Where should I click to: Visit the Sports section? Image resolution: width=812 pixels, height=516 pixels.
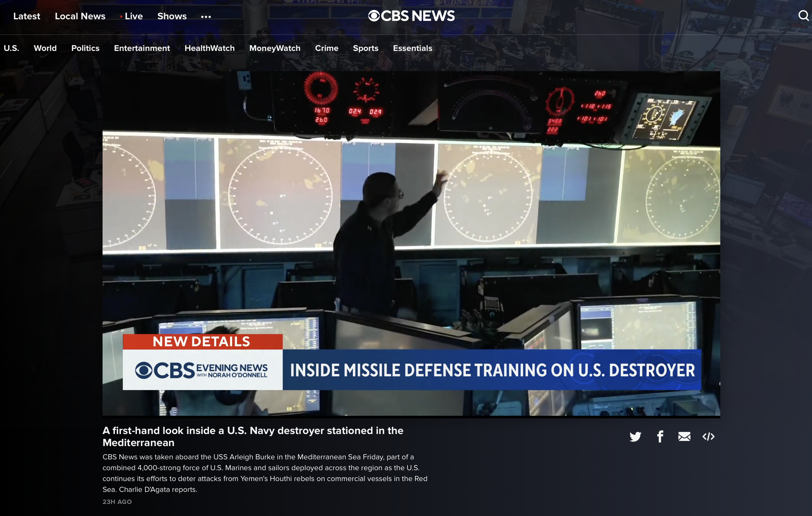click(x=366, y=48)
